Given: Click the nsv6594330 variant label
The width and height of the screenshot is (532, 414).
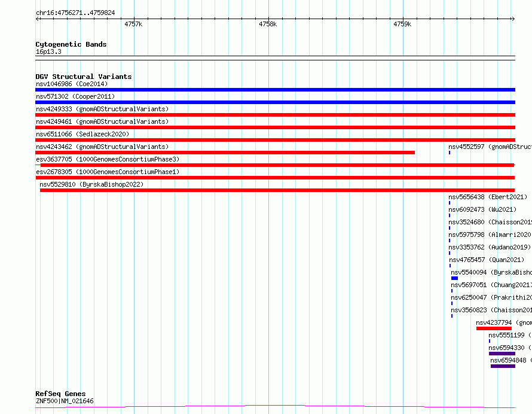Looking at the screenshot, I should (x=510, y=348).
